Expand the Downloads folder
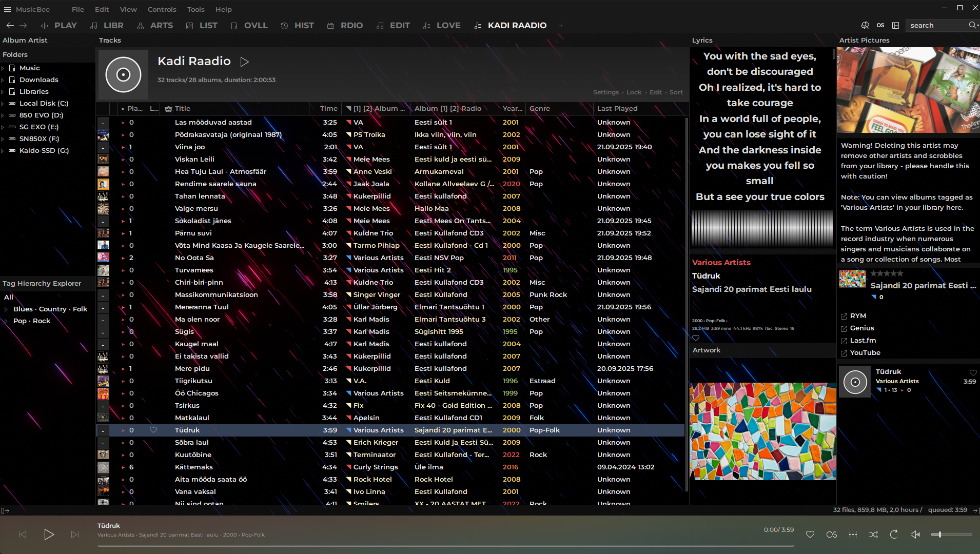The width and height of the screenshot is (980, 554). point(3,80)
